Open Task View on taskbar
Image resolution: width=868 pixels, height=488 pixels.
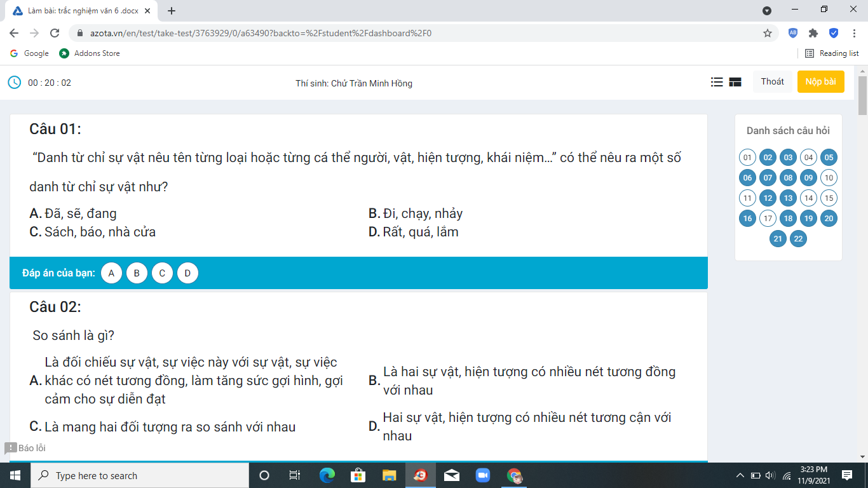295,475
